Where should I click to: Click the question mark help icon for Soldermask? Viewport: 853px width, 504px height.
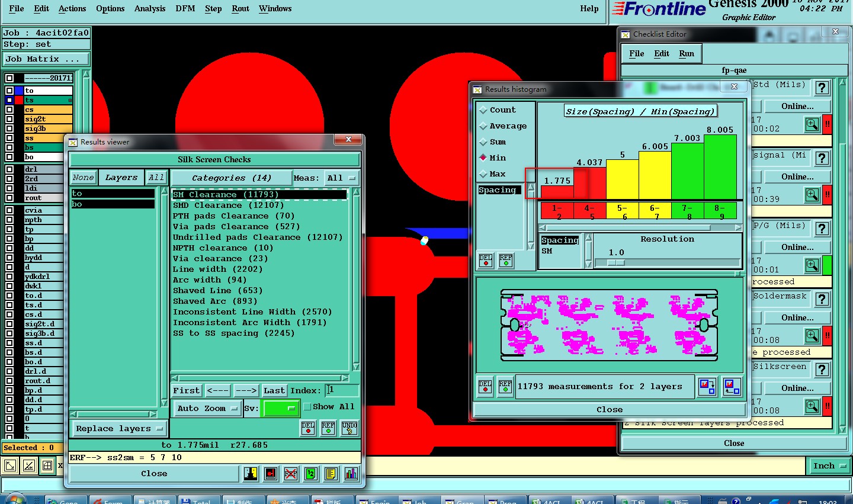tap(822, 299)
